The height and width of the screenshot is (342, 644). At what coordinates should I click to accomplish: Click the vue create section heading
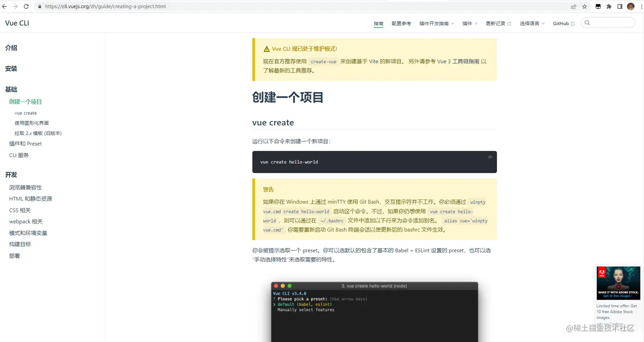pos(273,123)
